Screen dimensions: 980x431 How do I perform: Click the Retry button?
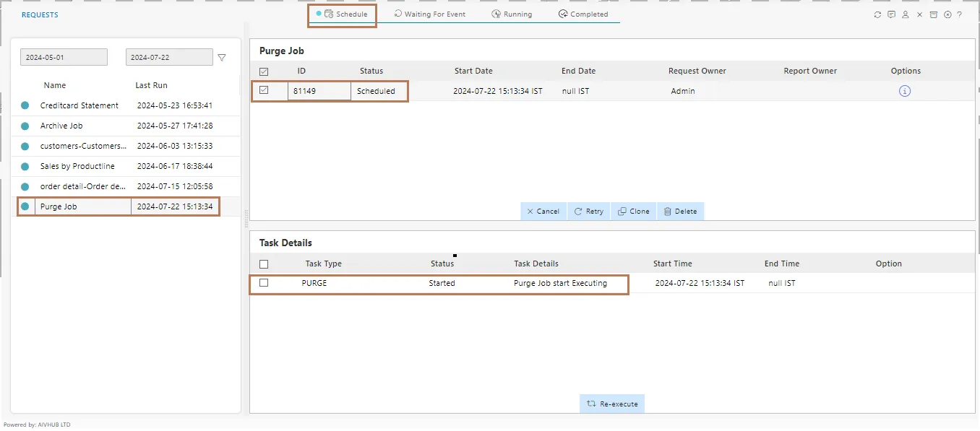tap(589, 212)
